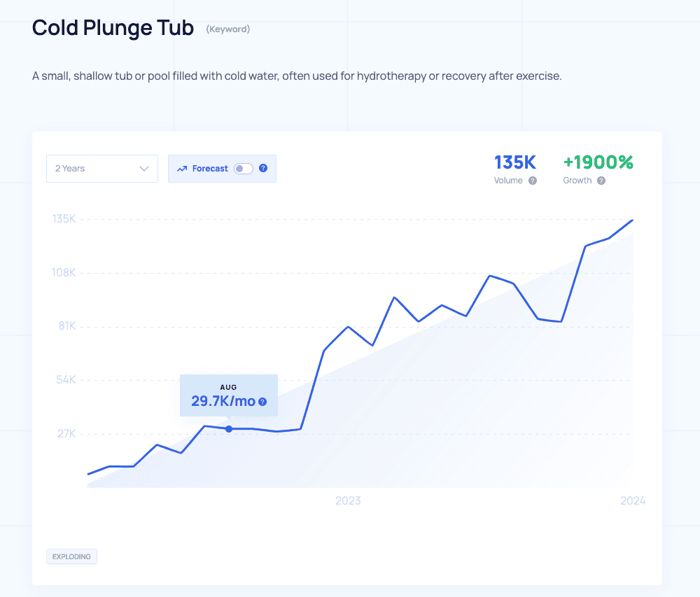Screen dimensions: 700x597
Task: Click the +1900% growth figure
Action: click(598, 162)
